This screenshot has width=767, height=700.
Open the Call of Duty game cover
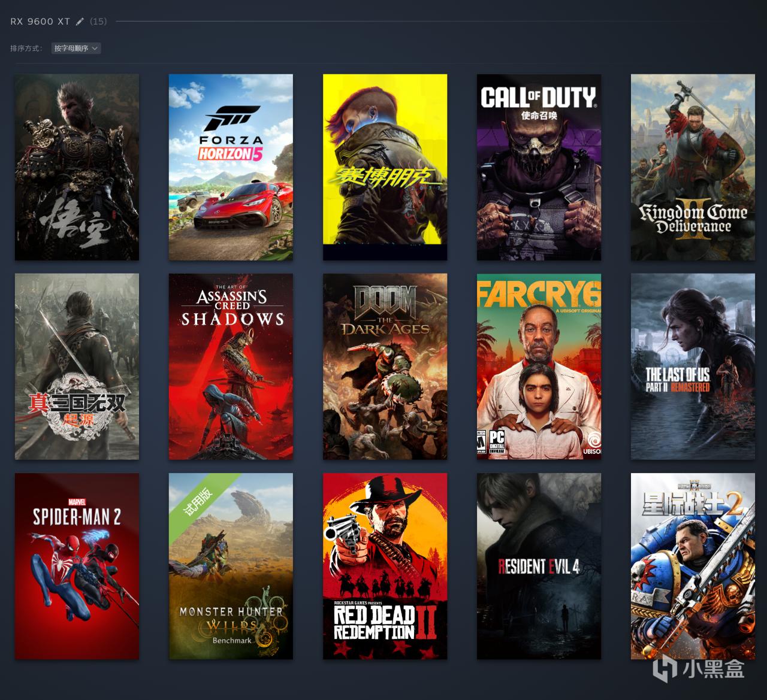click(539, 167)
